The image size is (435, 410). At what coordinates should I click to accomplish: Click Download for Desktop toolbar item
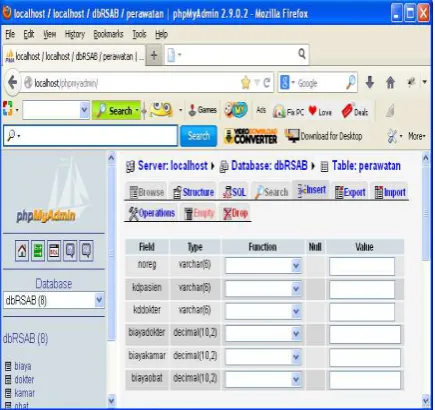coord(323,136)
